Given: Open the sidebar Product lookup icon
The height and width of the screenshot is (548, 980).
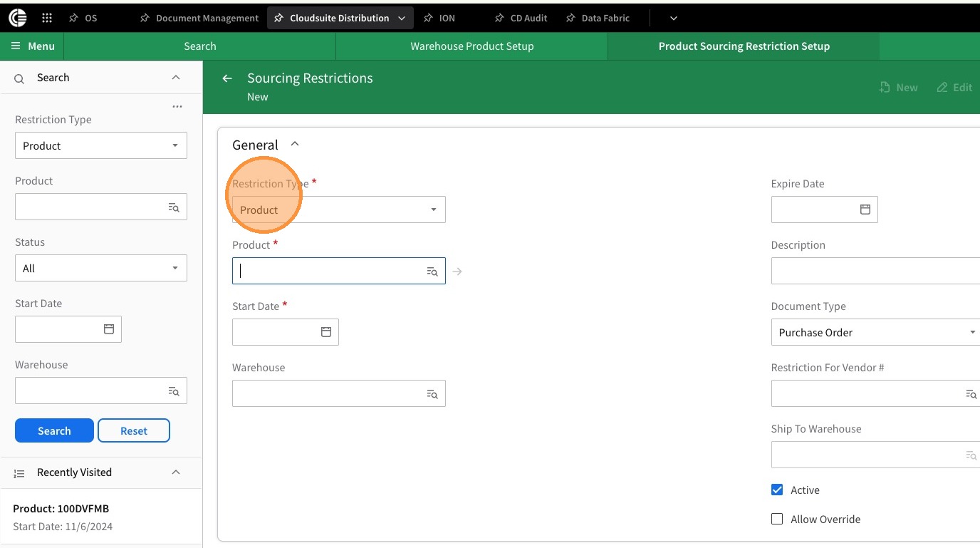Looking at the screenshot, I should [174, 207].
